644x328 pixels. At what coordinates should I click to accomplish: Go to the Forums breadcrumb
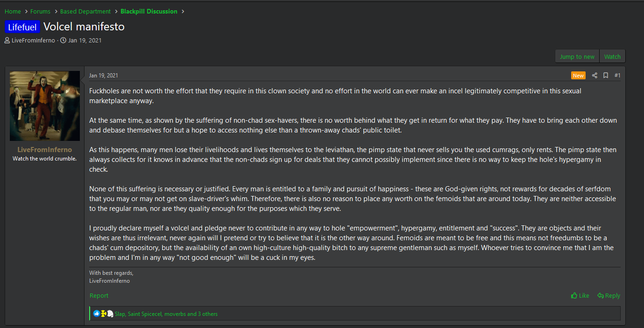(x=40, y=12)
